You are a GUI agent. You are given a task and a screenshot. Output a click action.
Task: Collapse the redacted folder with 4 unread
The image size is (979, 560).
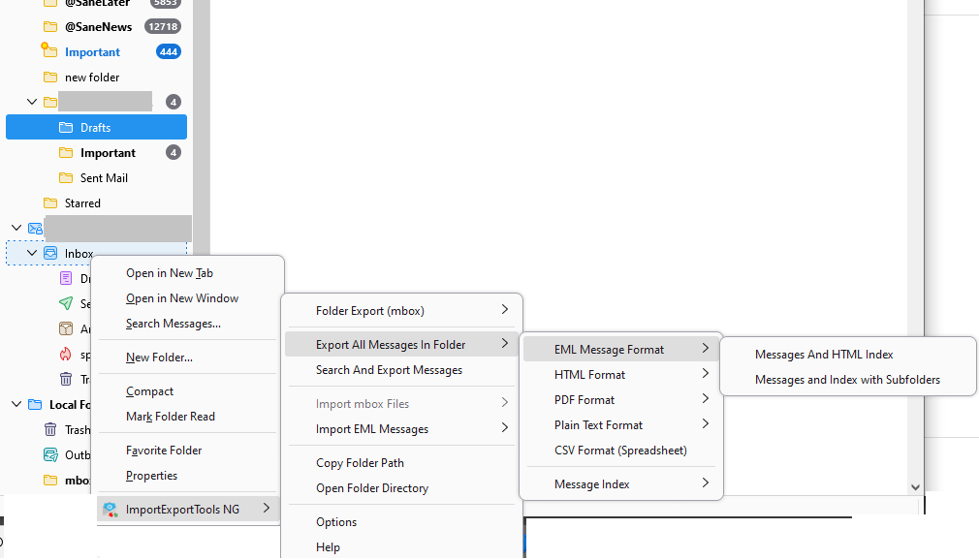point(32,102)
